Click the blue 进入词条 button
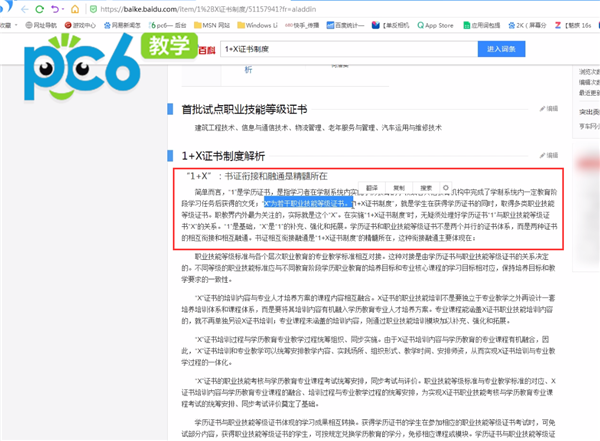This screenshot has width=600, height=441. click(x=501, y=49)
